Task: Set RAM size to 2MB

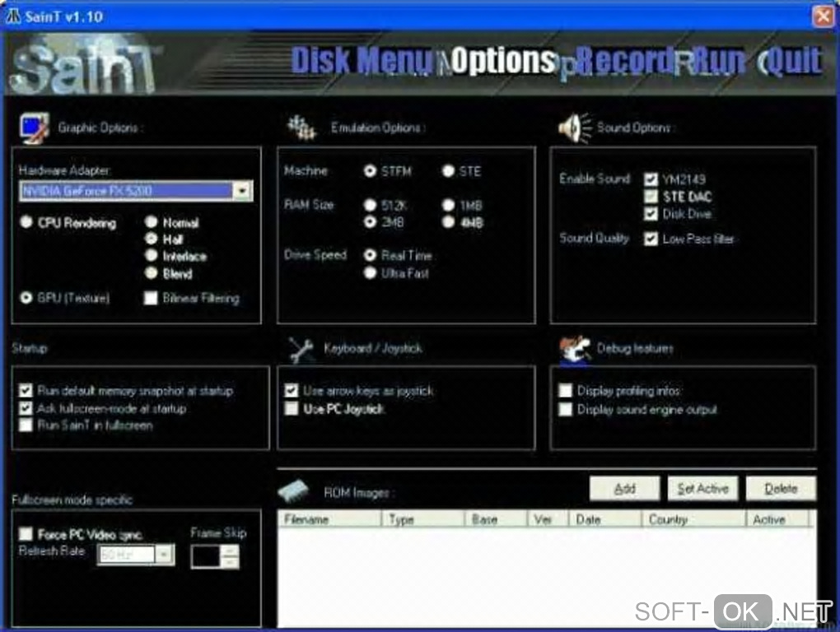Action: [370, 221]
